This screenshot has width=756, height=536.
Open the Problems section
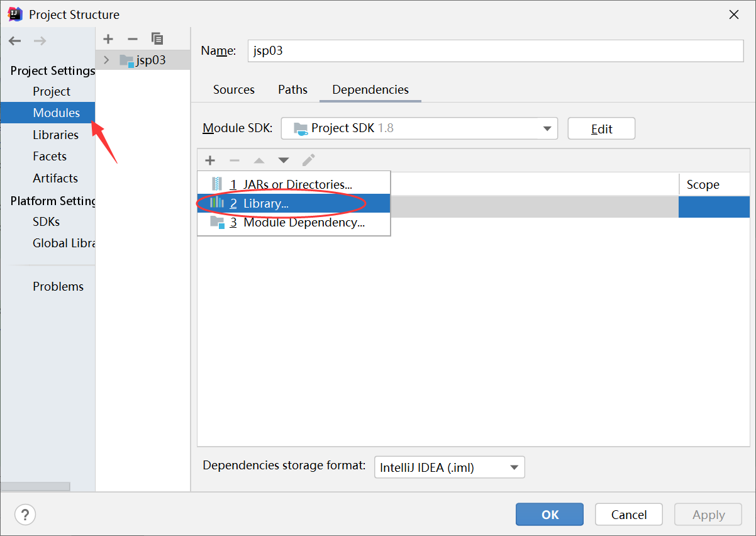58,286
